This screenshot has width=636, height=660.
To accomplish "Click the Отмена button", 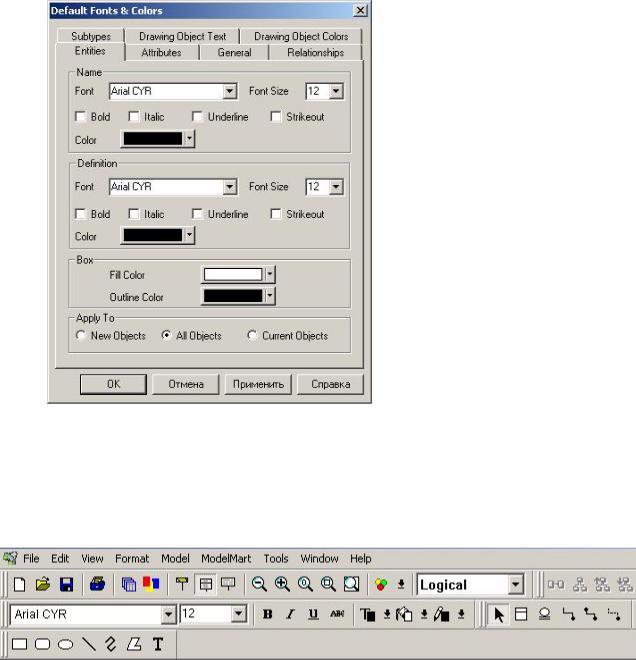I will (186, 384).
